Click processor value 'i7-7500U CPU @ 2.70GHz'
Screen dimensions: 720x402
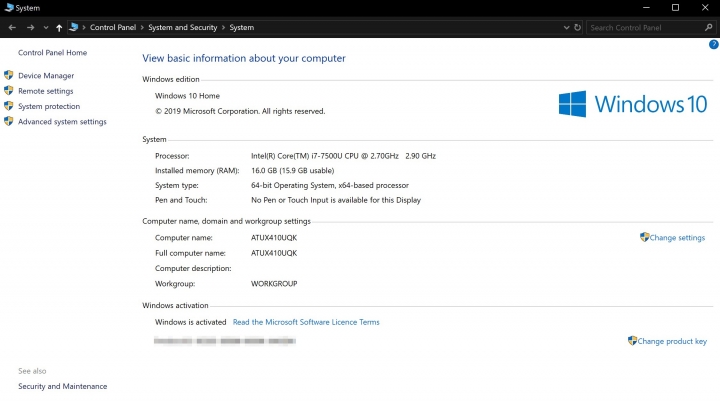tap(355, 156)
